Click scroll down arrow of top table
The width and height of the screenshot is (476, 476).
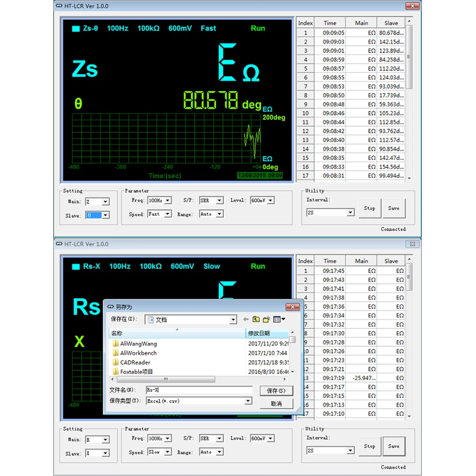[x=409, y=178]
